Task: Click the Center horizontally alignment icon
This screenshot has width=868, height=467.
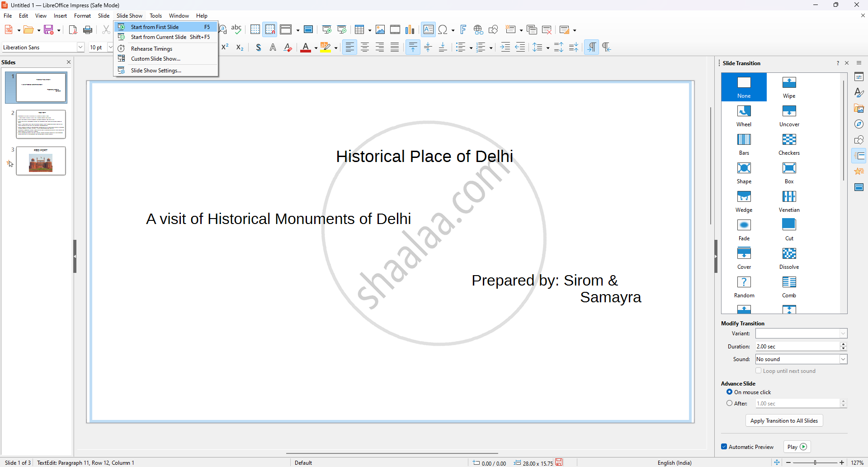Action: tap(365, 48)
